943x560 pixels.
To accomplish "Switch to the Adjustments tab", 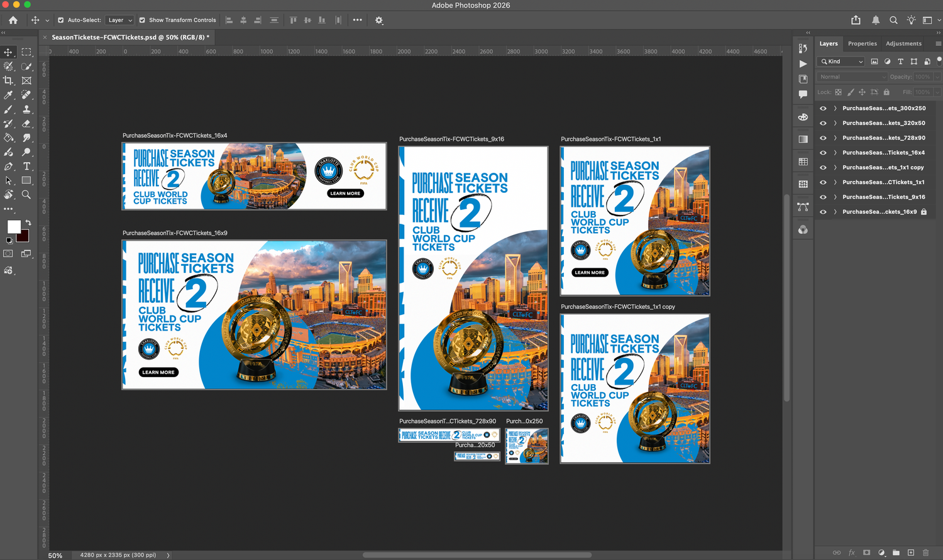I will coord(903,43).
